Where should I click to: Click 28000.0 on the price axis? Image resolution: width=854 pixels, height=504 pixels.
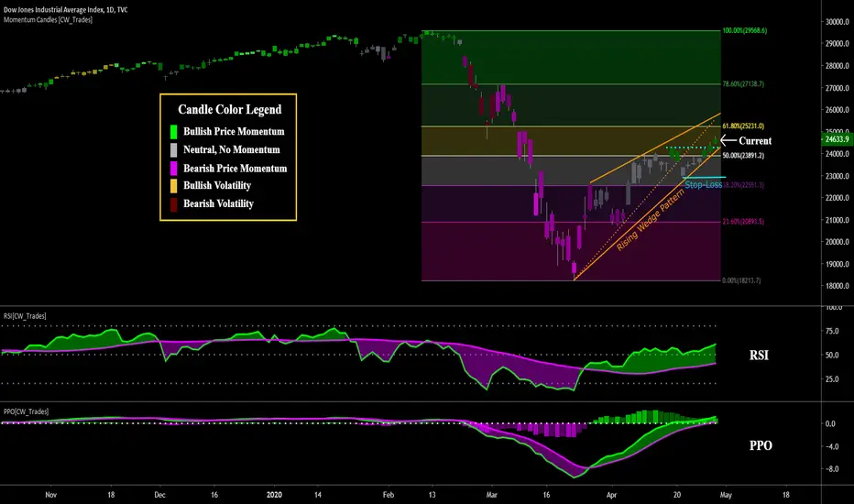tap(838, 66)
